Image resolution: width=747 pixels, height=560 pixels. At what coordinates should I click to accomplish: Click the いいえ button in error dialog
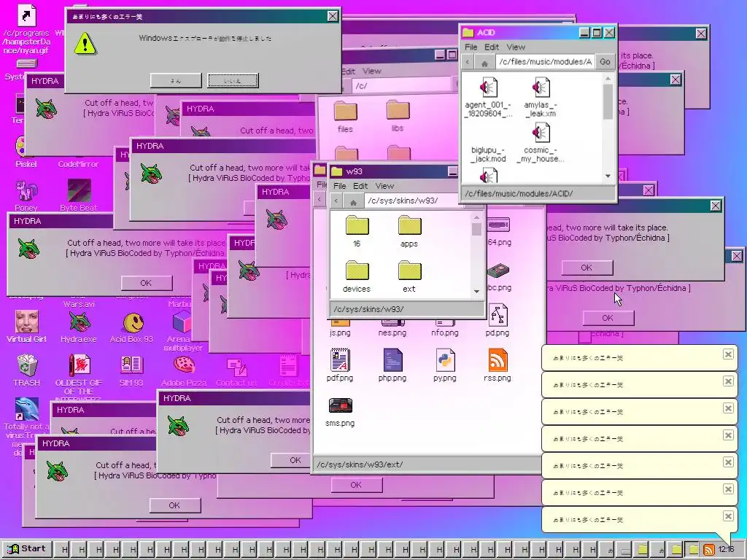[x=233, y=80]
